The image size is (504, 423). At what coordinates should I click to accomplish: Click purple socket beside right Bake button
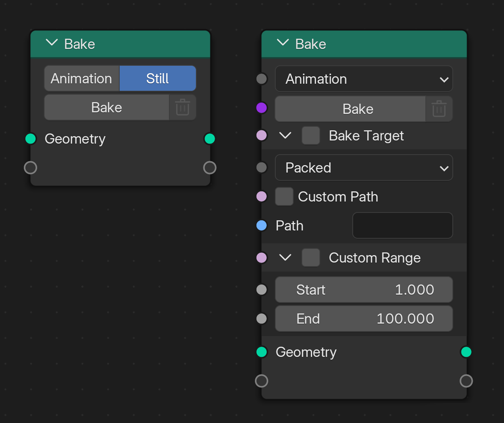tap(262, 108)
